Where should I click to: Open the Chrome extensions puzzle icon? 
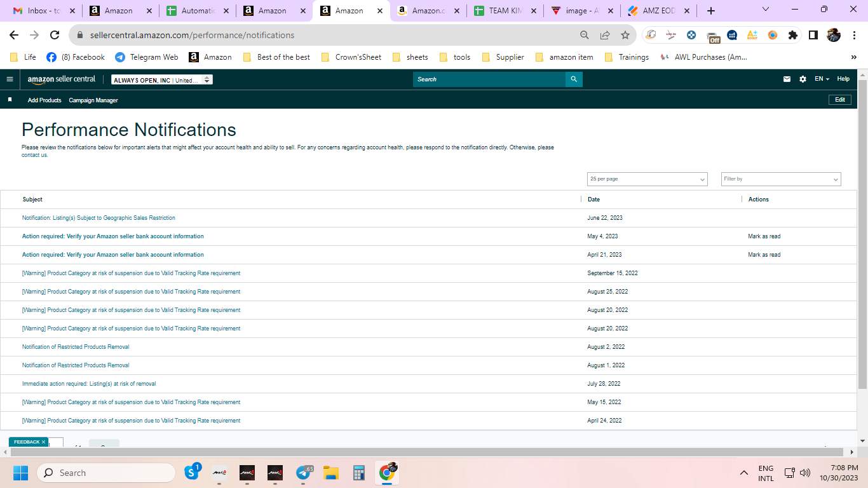(793, 35)
